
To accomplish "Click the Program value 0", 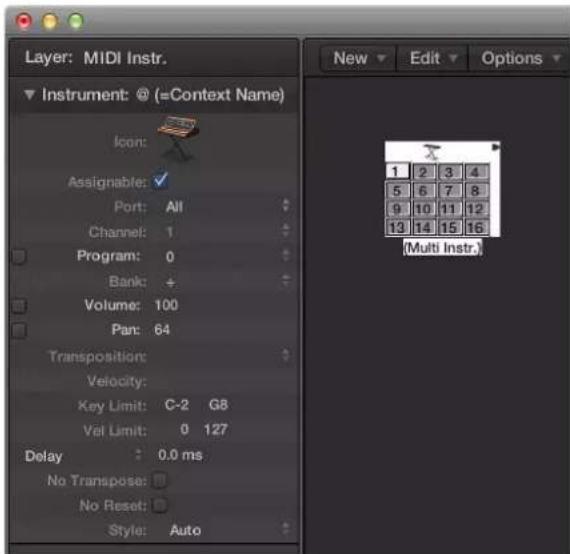I will [x=170, y=257].
